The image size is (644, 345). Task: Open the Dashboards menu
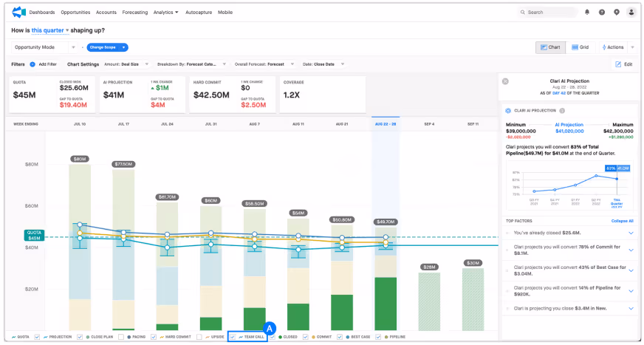click(x=42, y=13)
